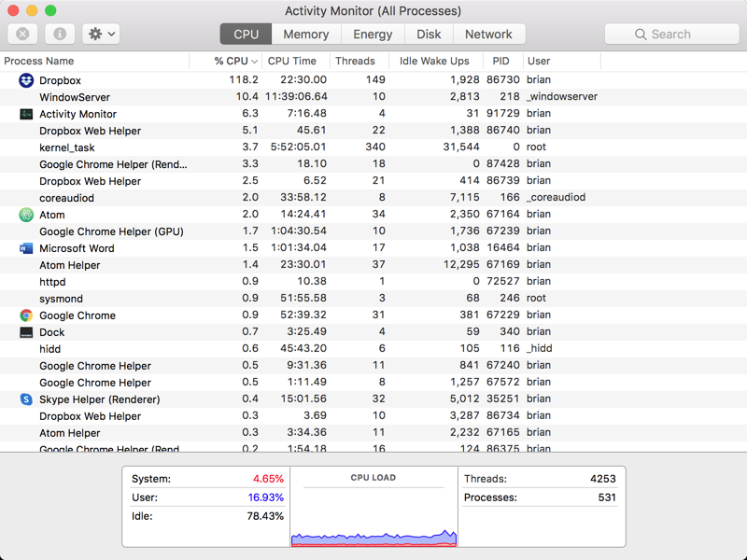Click the Quit Process (X) toolbar button
747x560 pixels.
(22, 34)
